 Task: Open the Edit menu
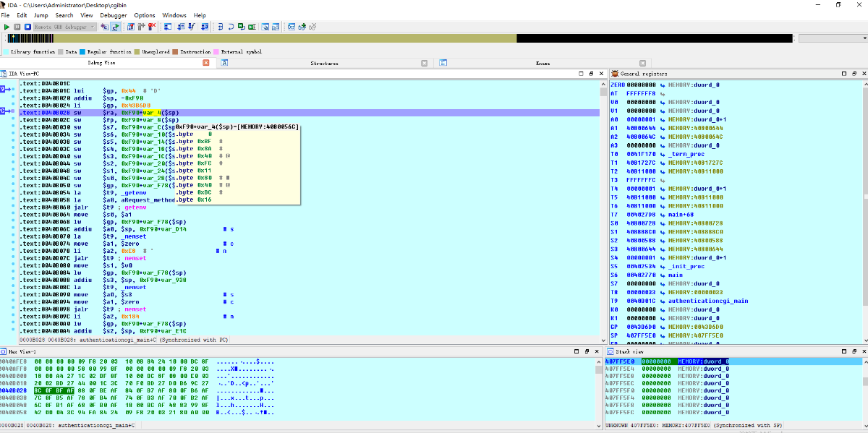click(22, 15)
